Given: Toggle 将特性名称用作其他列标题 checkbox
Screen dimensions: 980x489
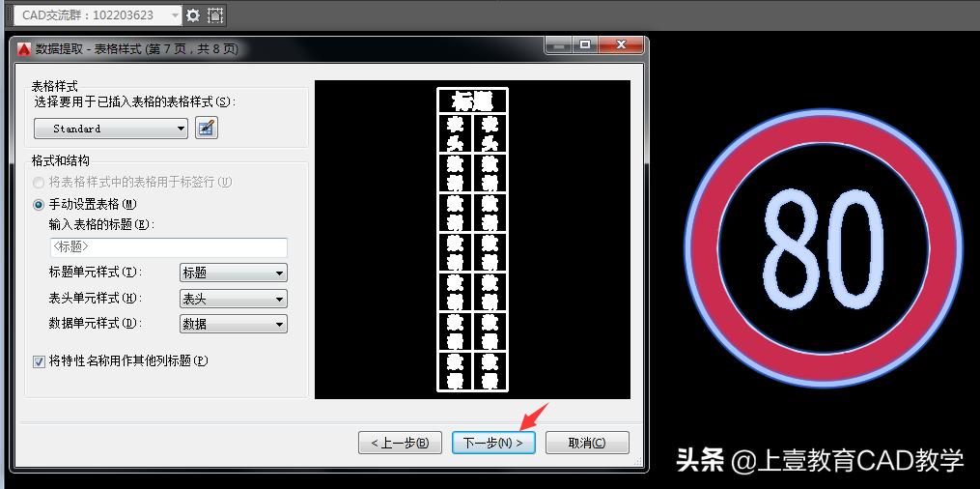Looking at the screenshot, I should (x=40, y=361).
